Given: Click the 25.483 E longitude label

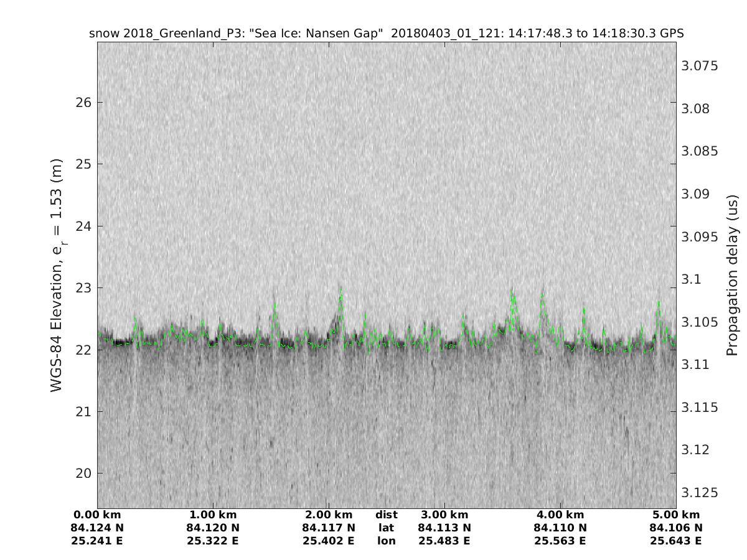Looking at the screenshot, I should 444,541.
